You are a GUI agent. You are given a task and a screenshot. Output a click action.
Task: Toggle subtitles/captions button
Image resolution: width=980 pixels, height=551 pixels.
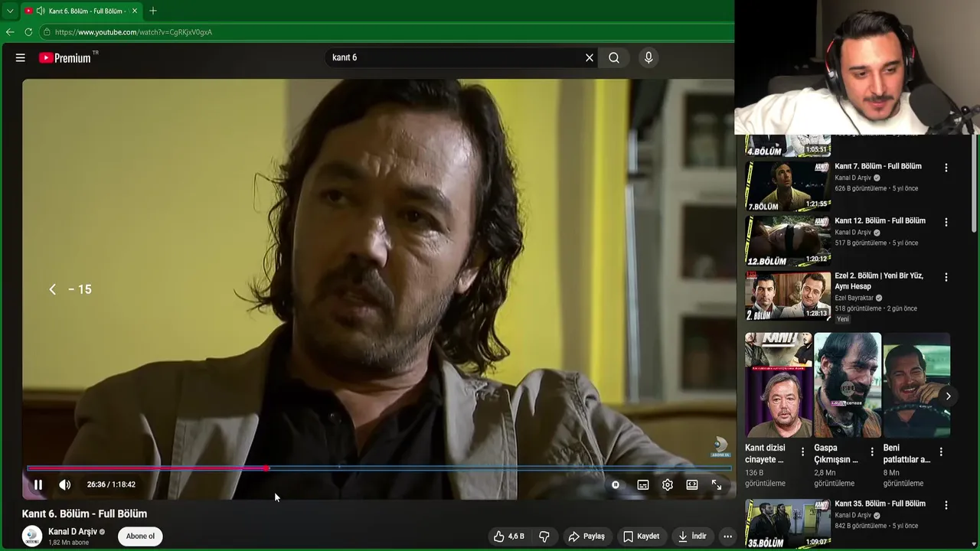[x=643, y=484]
